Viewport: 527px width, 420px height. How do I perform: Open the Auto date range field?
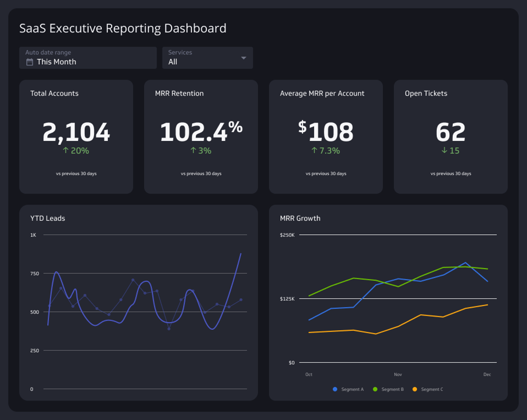tap(88, 58)
